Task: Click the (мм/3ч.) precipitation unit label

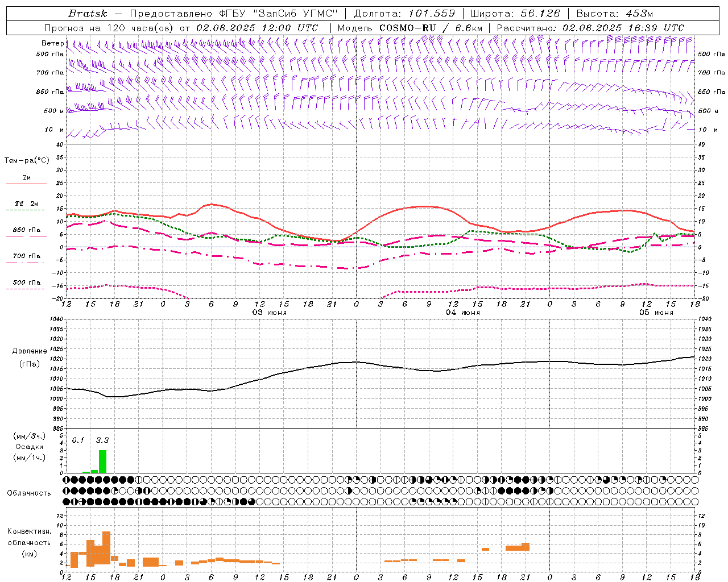Action: click(x=29, y=436)
